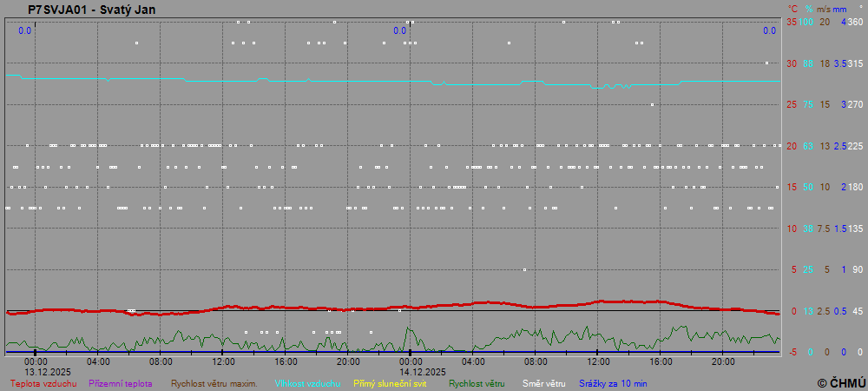Screen dimensions: 868x391
Task: Click the red -5 temperature axis value
Action: pyautogui.click(x=791, y=352)
